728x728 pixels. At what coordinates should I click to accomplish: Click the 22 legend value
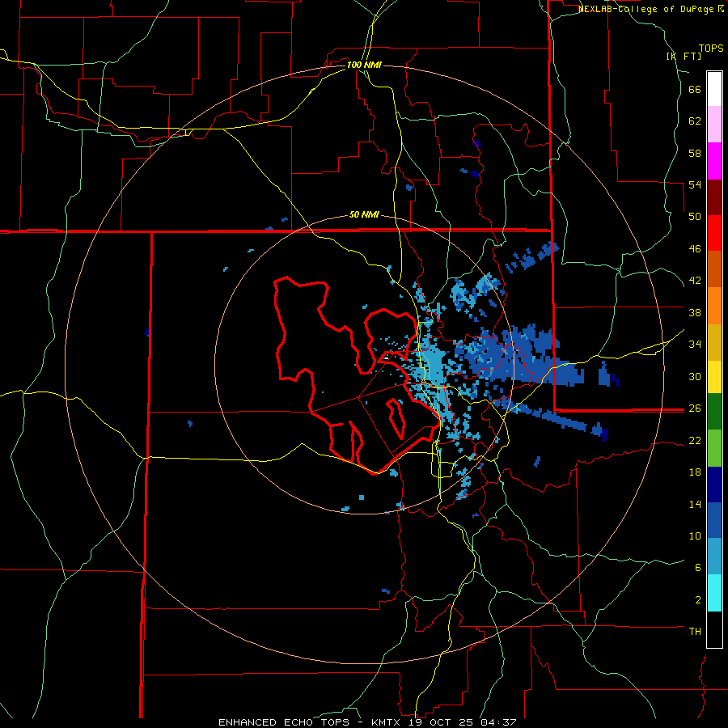pos(695,440)
